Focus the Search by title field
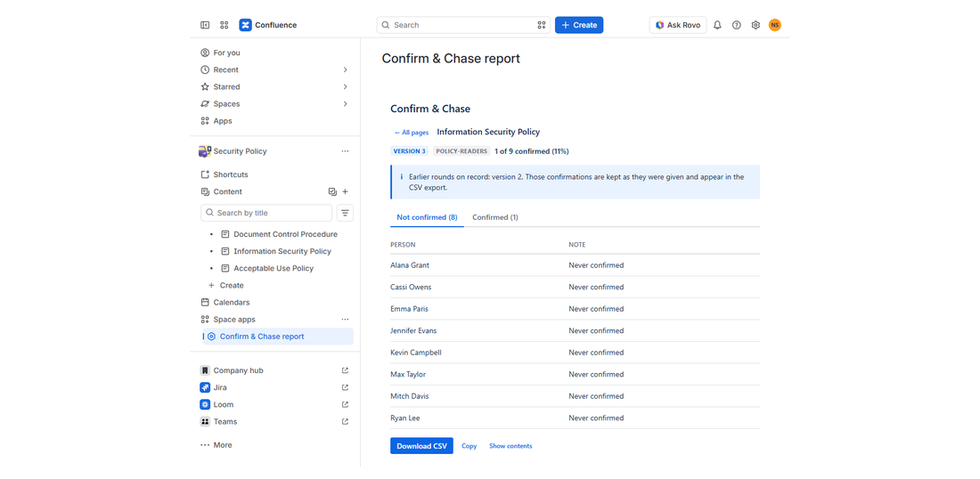Image resolution: width=980 pixels, height=479 pixels. click(266, 213)
